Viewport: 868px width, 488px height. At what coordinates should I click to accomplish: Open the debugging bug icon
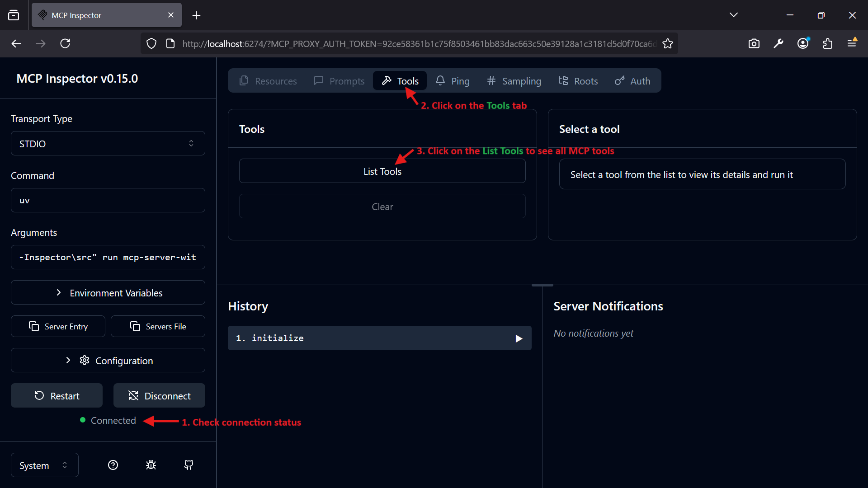pos(151,465)
